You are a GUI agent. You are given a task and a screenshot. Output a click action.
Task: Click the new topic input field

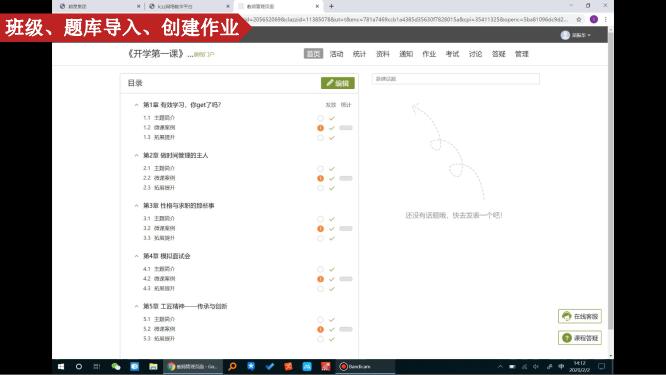456,79
